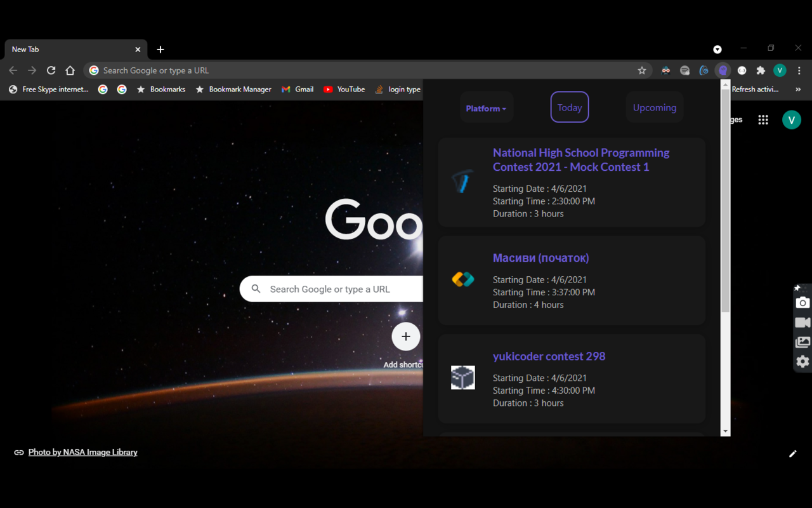Click the Duration : 4 hours text
The image size is (812, 508).
[x=528, y=305]
